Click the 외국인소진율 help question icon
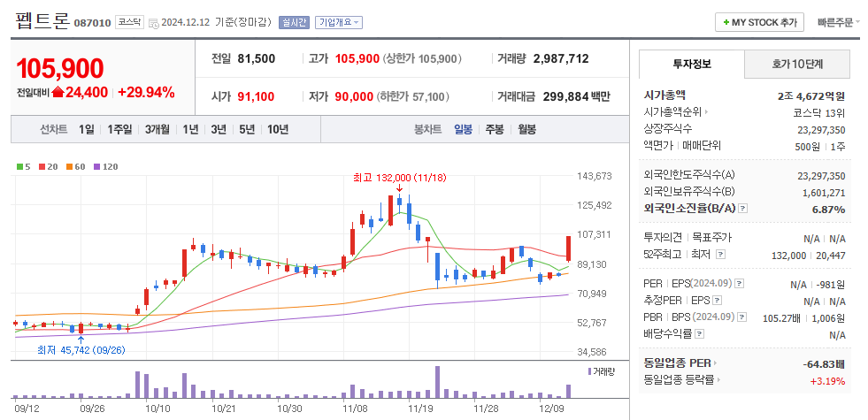 (x=743, y=209)
